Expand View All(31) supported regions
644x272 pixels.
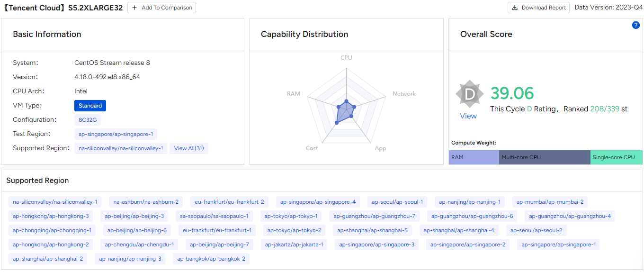click(188, 148)
